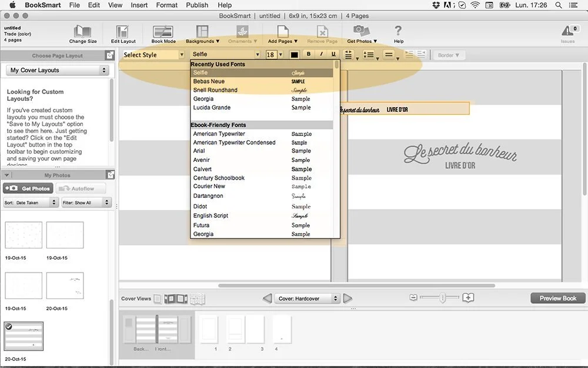Choose Century Schoolbook font
The image size is (588, 368).
(x=262, y=178)
